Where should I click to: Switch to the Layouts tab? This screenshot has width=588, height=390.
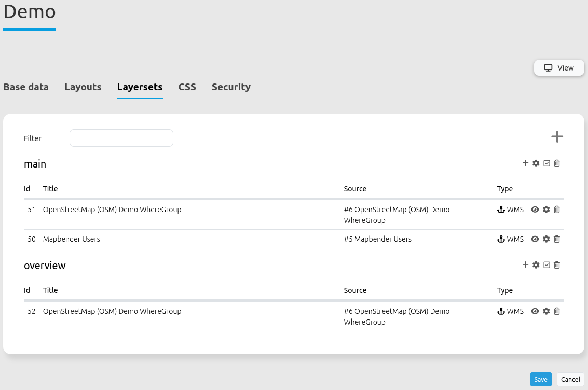point(83,87)
